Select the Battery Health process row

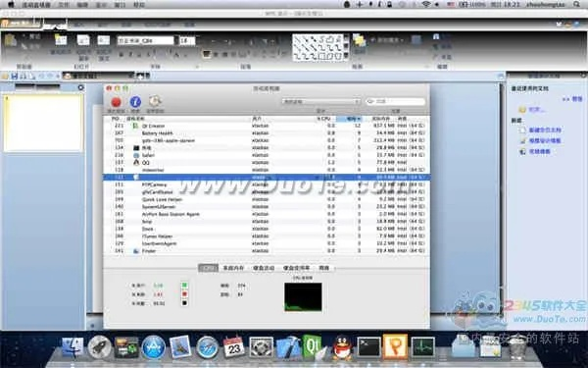pos(267,133)
